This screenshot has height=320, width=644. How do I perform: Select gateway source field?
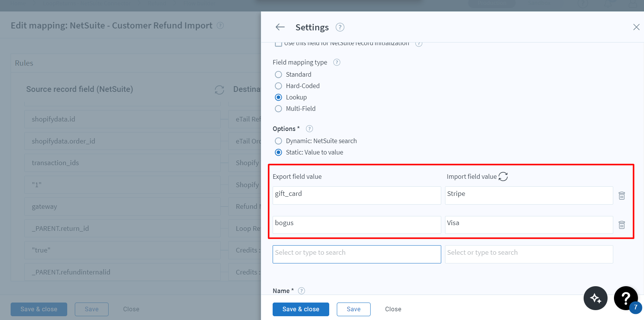coord(122,207)
